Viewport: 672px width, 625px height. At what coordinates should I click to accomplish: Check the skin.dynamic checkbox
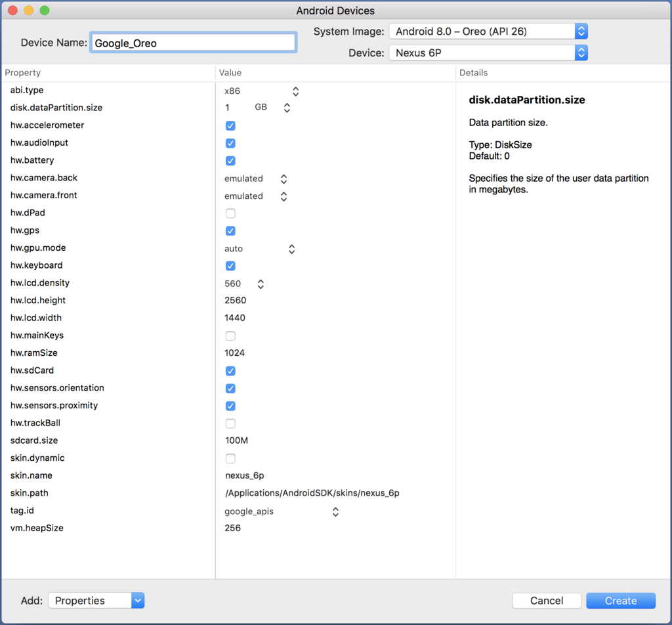(230, 458)
